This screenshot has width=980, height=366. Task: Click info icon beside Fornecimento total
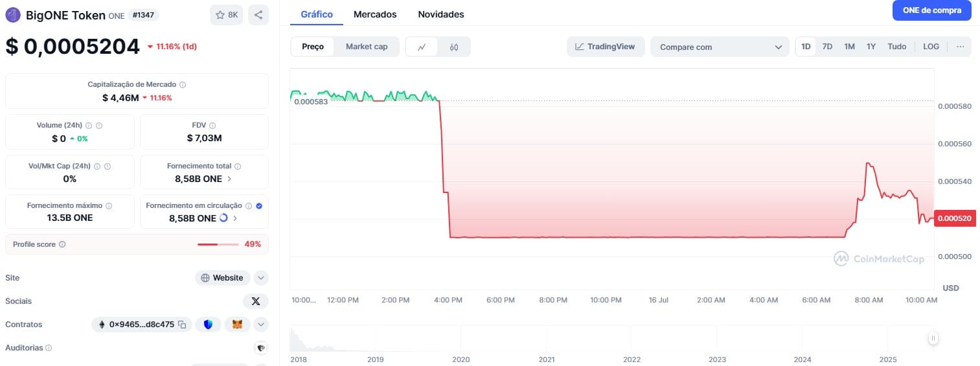[x=238, y=166]
